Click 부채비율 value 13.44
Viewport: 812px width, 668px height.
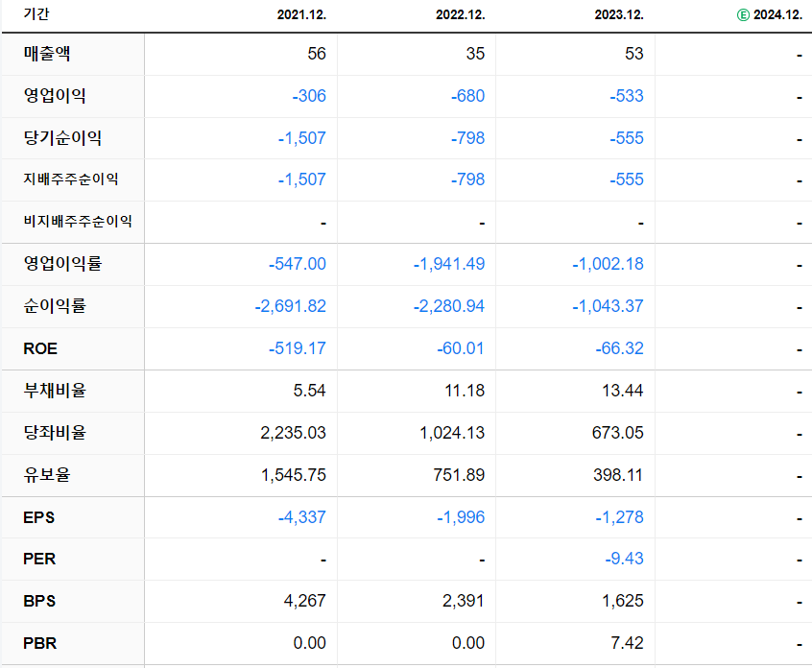pos(623,391)
